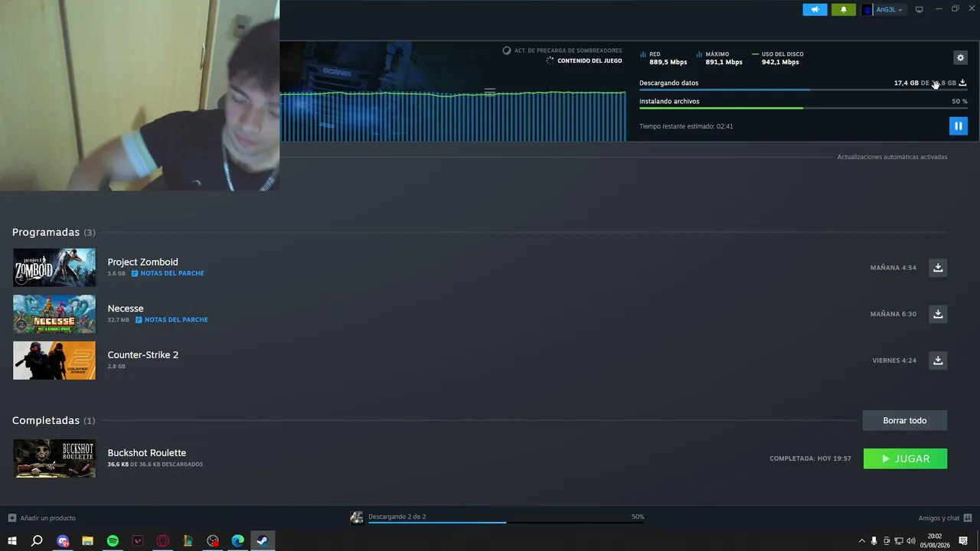Clear all completed downloads with Borrar todo
Image resolution: width=980 pixels, height=551 pixels.
tap(905, 420)
